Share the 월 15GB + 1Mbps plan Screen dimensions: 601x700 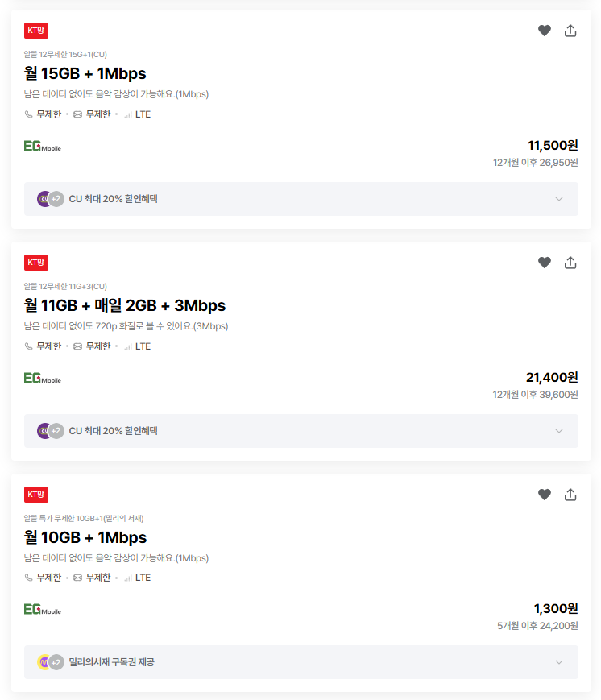(570, 31)
